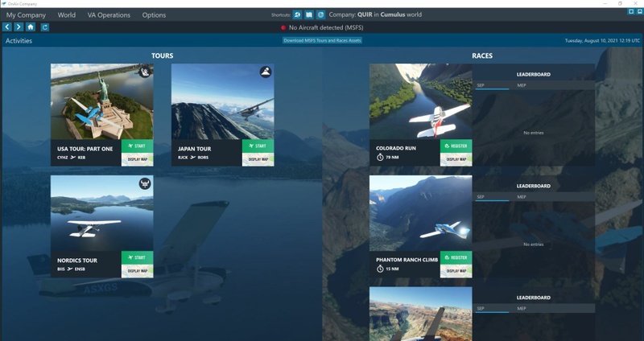Image resolution: width=644 pixels, height=341 pixels.
Task: Click the Colorado Run river canyon image
Action: pyautogui.click(x=420, y=101)
